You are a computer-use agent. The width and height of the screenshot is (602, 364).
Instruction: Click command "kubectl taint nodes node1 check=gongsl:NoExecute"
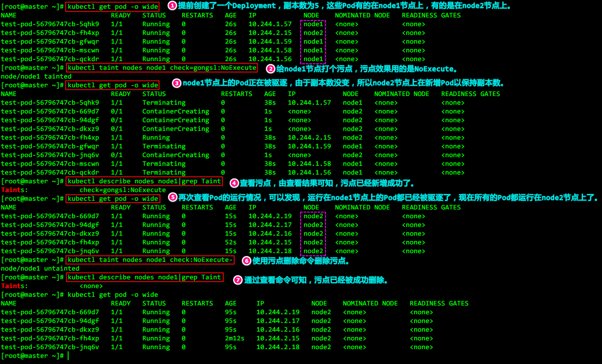[162, 68]
